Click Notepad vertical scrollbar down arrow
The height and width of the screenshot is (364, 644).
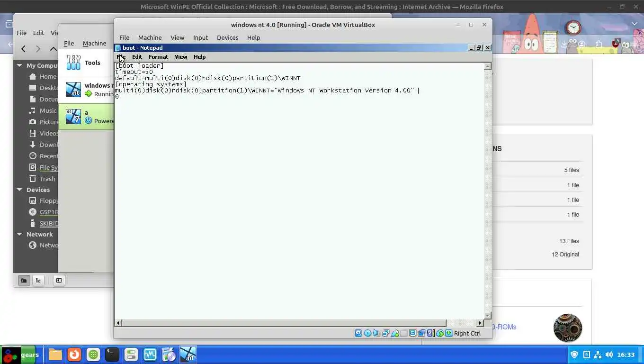(x=488, y=316)
